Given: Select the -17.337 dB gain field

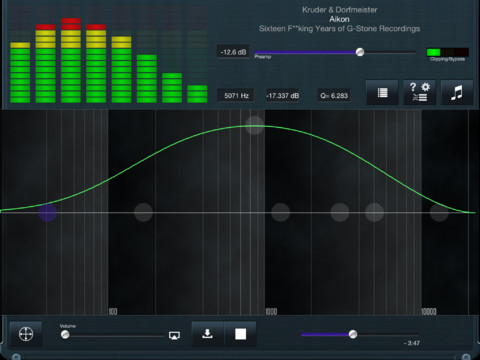Looking at the screenshot, I should point(283,96).
